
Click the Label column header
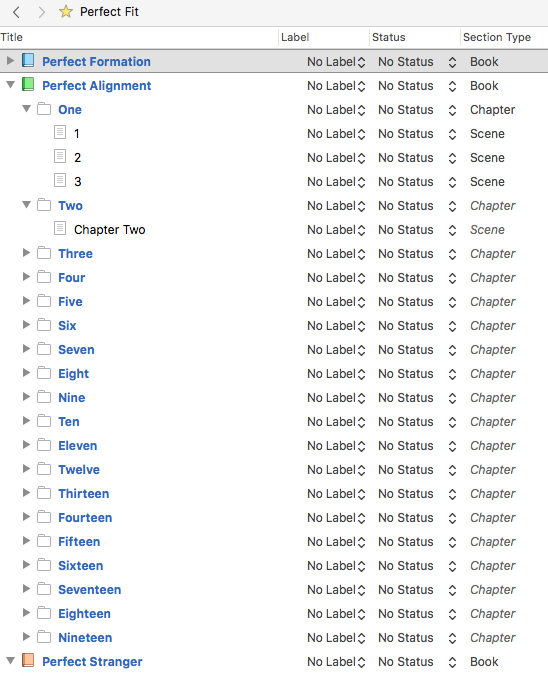(x=295, y=38)
